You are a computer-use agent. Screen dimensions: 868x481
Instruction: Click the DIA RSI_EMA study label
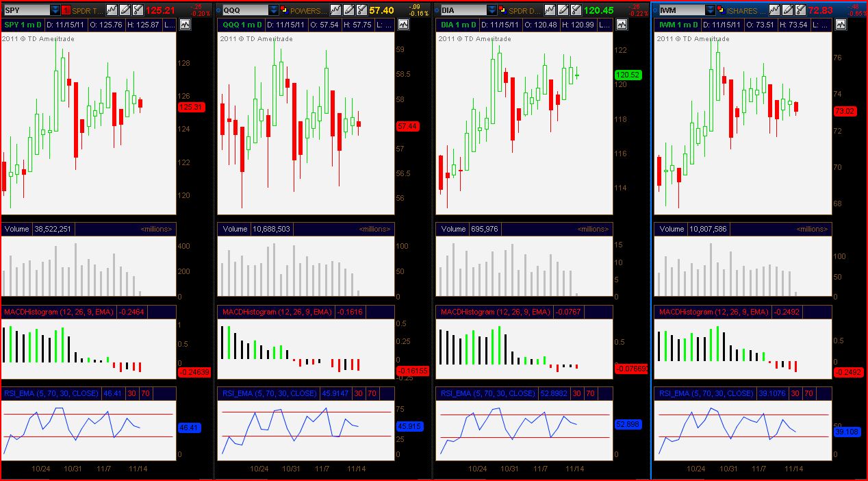(489, 393)
